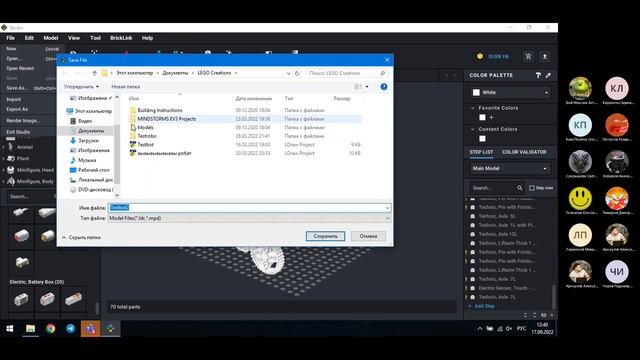Refresh the folder listing in Save dialog

coord(297,73)
